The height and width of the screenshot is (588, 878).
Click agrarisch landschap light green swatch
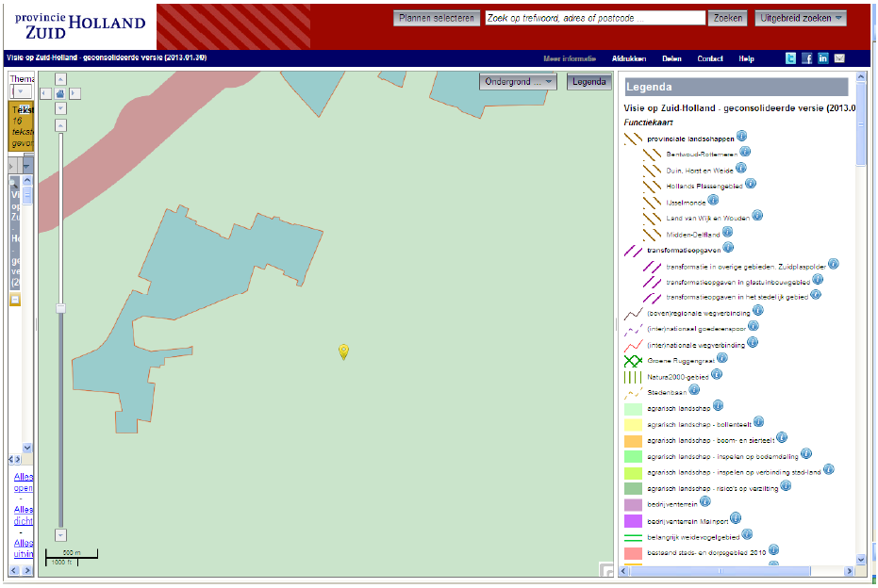coord(633,408)
